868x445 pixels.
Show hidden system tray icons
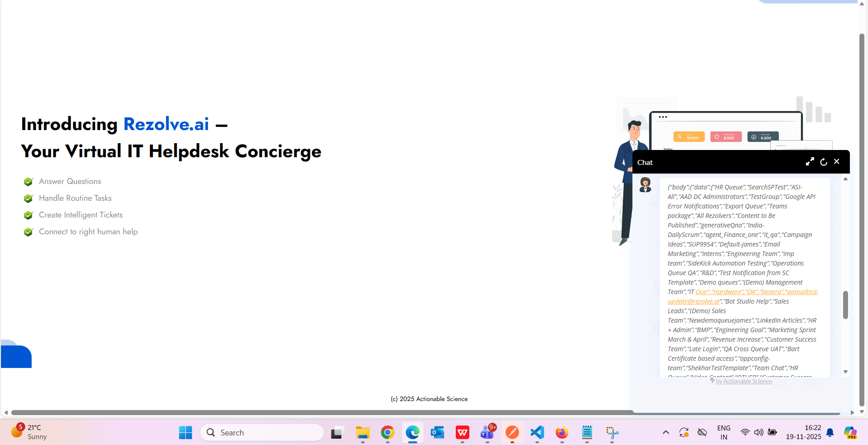click(x=666, y=432)
